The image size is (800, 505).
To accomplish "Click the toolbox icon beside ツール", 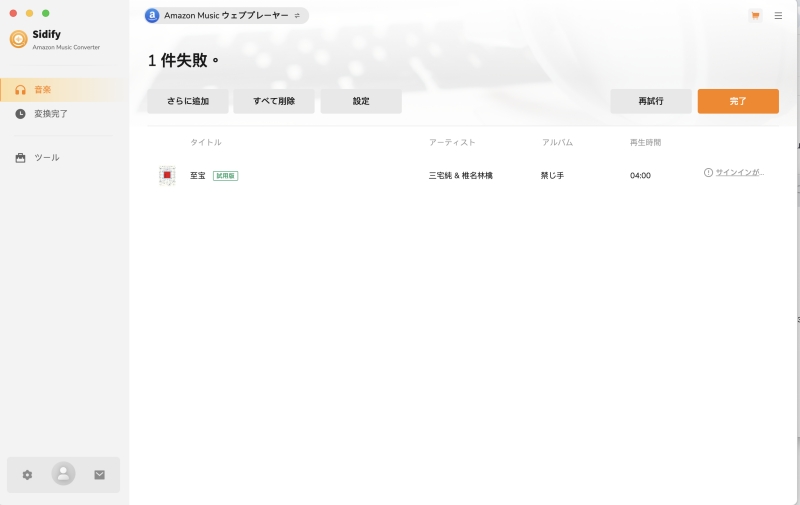I will tap(20, 158).
